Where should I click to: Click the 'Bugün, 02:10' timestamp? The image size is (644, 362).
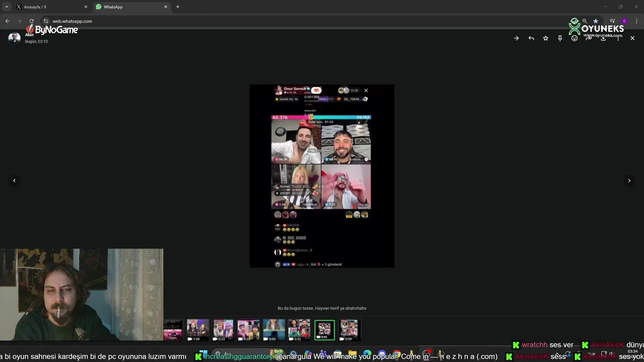pos(36,42)
